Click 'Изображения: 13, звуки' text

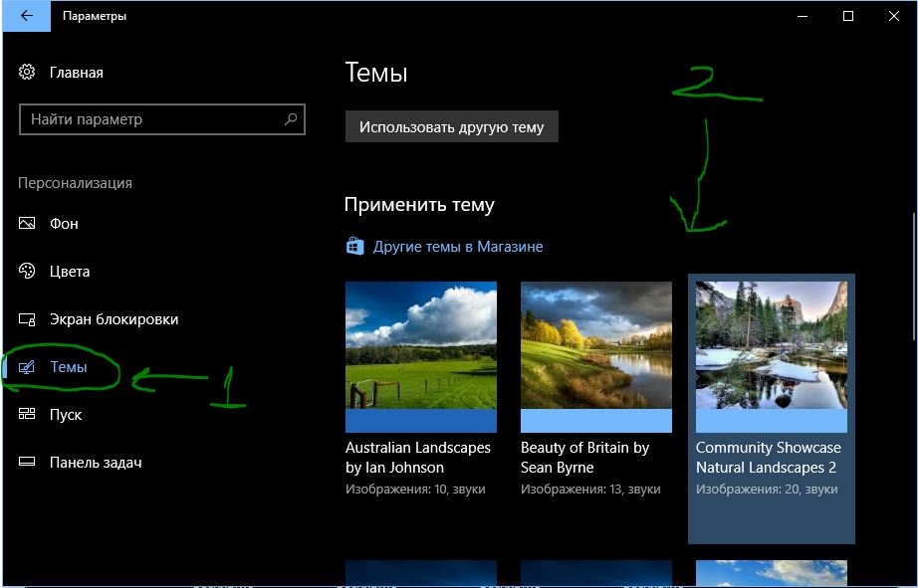point(590,490)
